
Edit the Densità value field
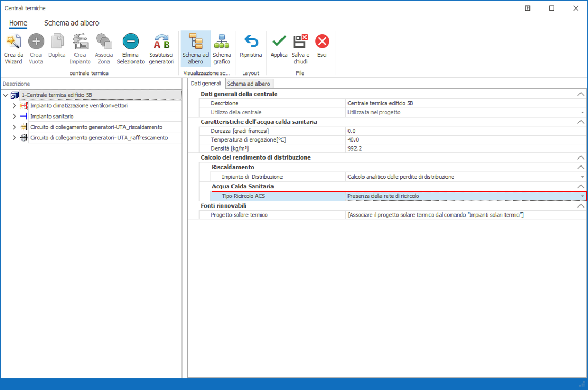pos(466,148)
